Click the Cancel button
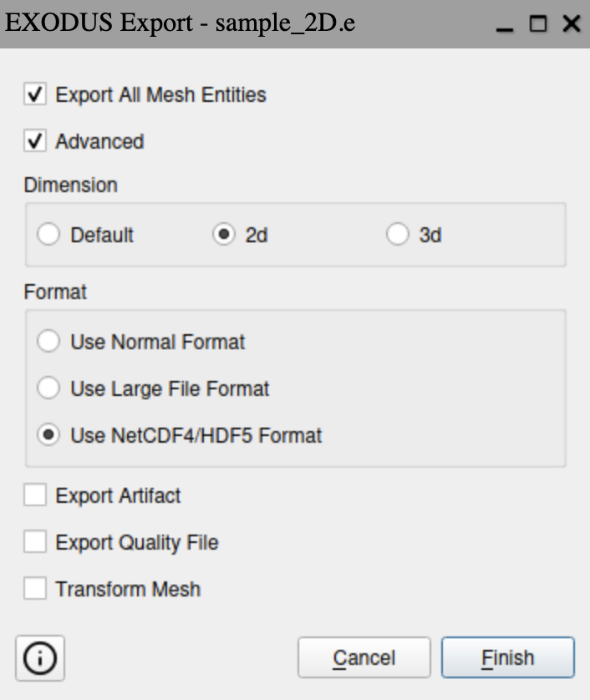The height and width of the screenshot is (700, 590). (364, 658)
